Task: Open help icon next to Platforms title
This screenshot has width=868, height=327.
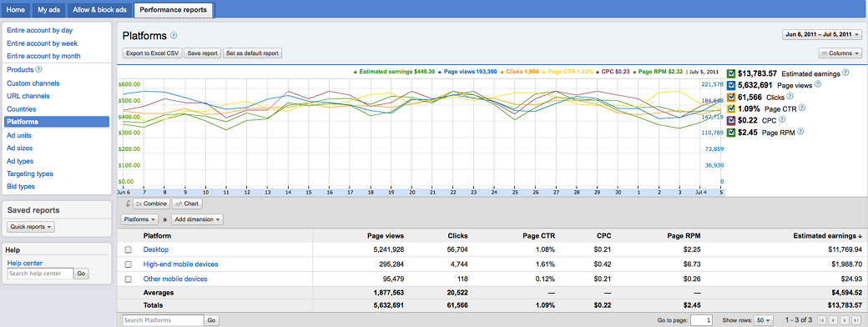Action: [x=174, y=36]
